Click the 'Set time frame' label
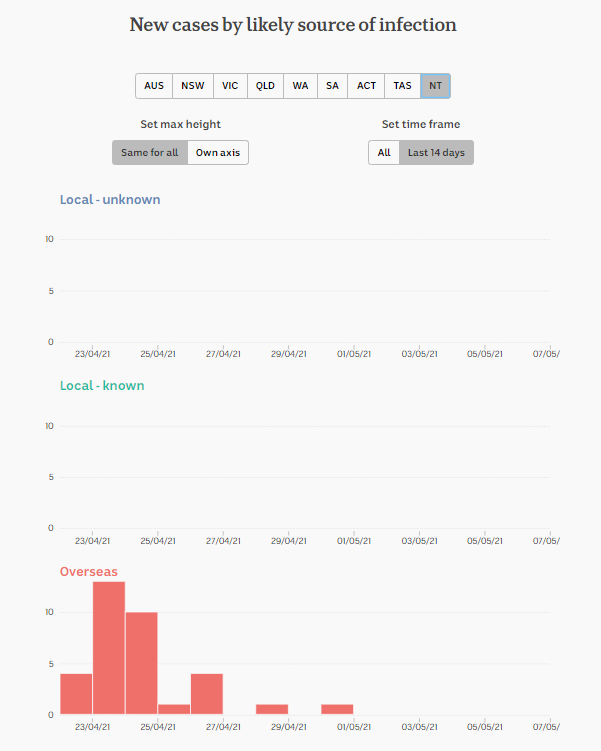The width and height of the screenshot is (601, 751). [421, 124]
